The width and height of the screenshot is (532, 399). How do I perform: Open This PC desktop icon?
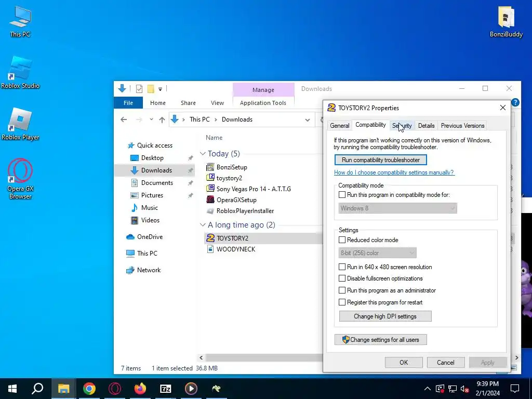coord(20,22)
